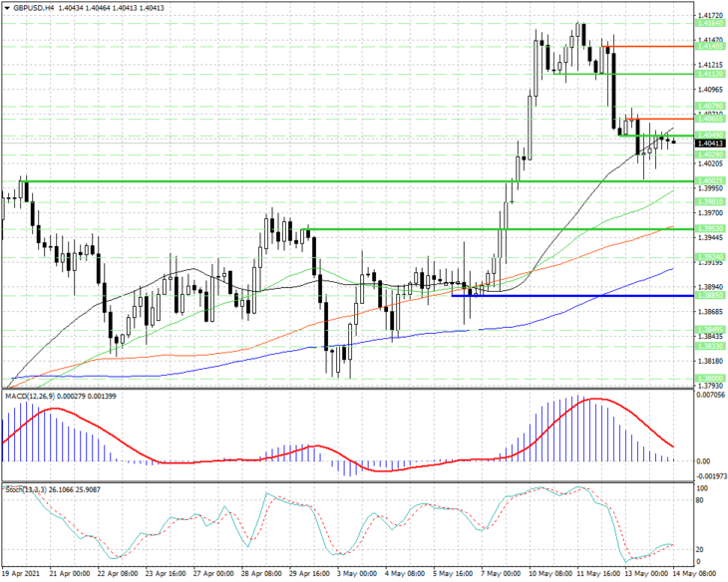Select the thick blue horizontal support line

pyautogui.click(x=572, y=296)
